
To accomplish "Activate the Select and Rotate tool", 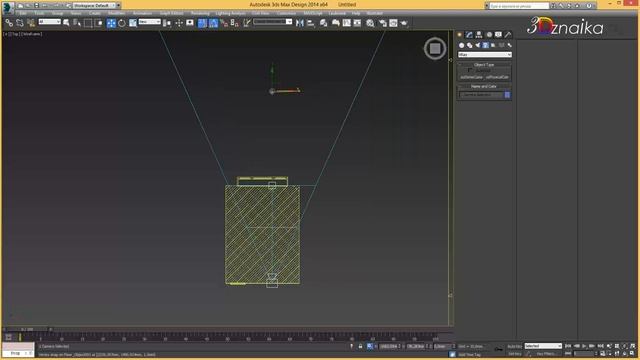I will (122, 23).
